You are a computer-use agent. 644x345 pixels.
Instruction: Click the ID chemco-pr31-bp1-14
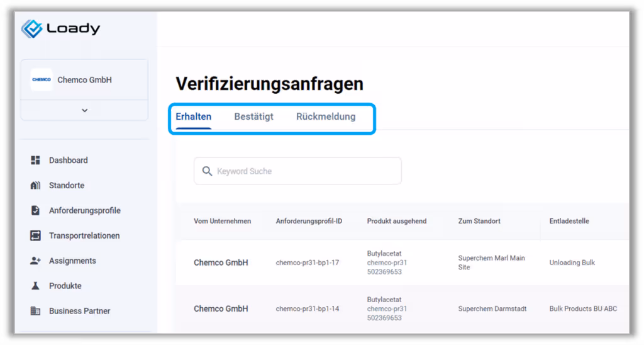click(307, 308)
